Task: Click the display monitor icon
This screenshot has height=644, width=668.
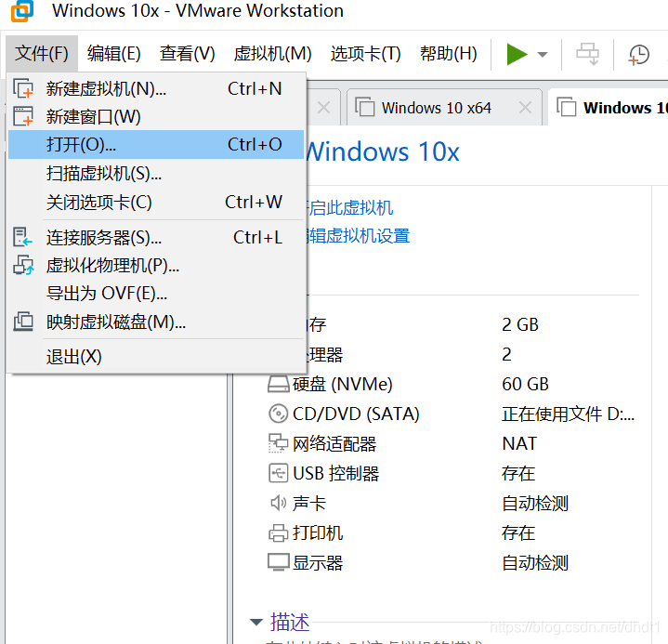Action: [278, 562]
